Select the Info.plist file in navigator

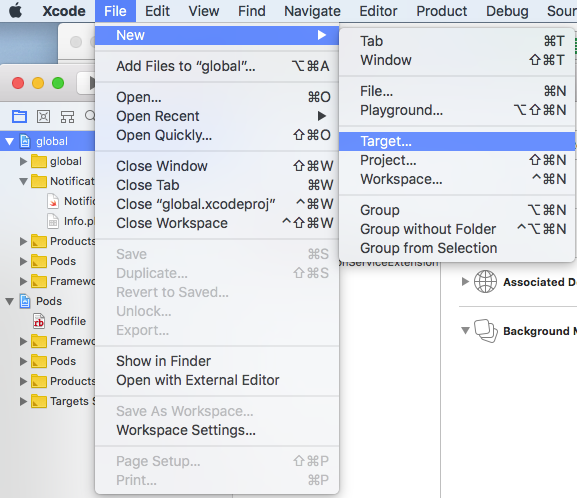point(71,221)
